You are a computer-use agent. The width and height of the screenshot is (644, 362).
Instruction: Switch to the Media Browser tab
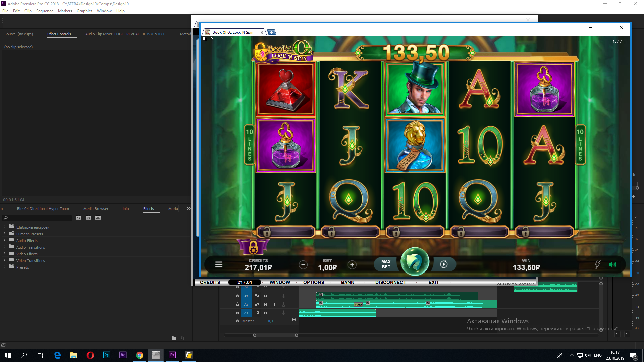96,209
